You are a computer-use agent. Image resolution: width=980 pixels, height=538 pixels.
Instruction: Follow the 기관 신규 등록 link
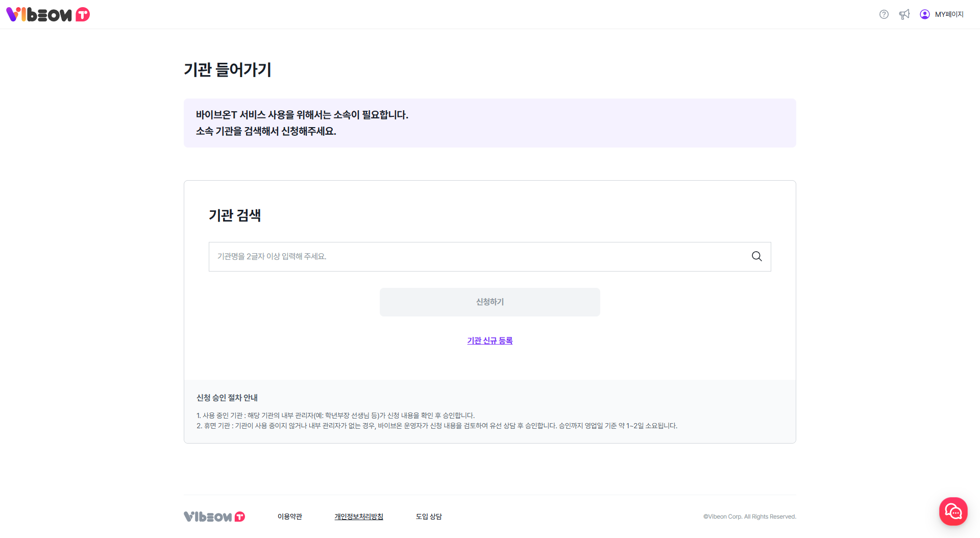click(489, 340)
